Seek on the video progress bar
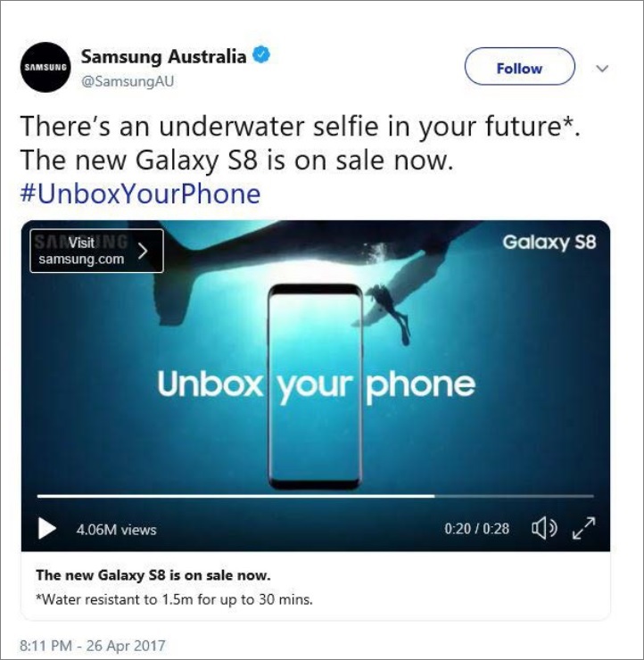The height and width of the screenshot is (660, 644). [315, 496]
